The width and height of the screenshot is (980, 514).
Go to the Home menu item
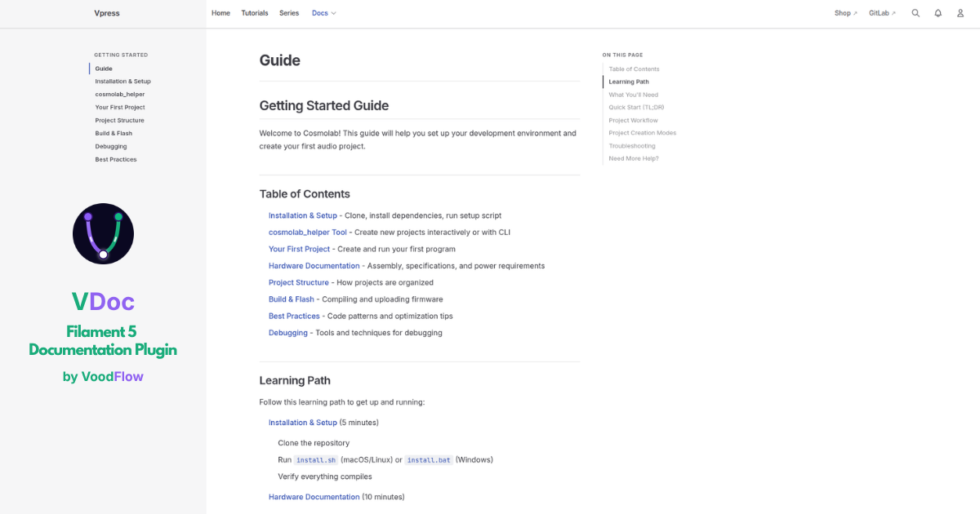tap(220, 13)
